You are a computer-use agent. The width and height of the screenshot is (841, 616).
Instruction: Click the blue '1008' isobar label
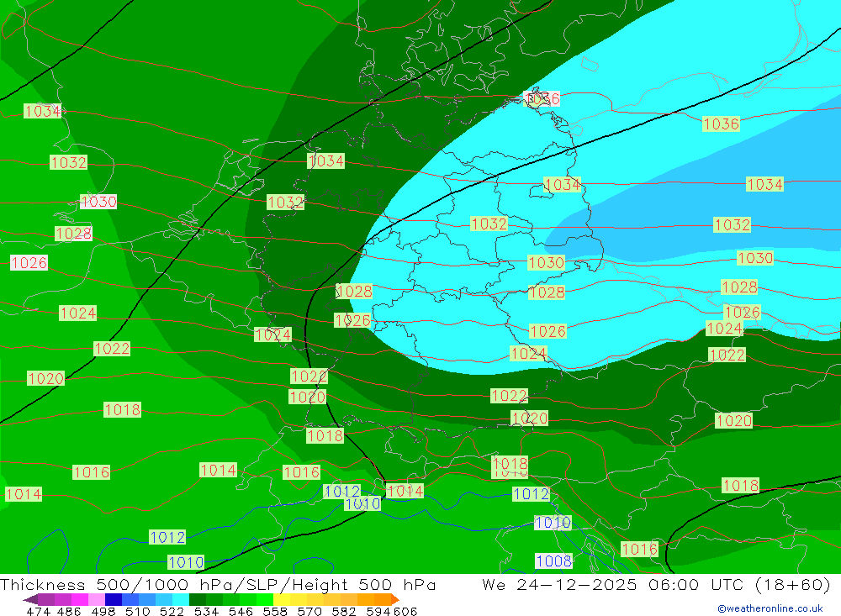pyautogui.click(x=553, y=561)
